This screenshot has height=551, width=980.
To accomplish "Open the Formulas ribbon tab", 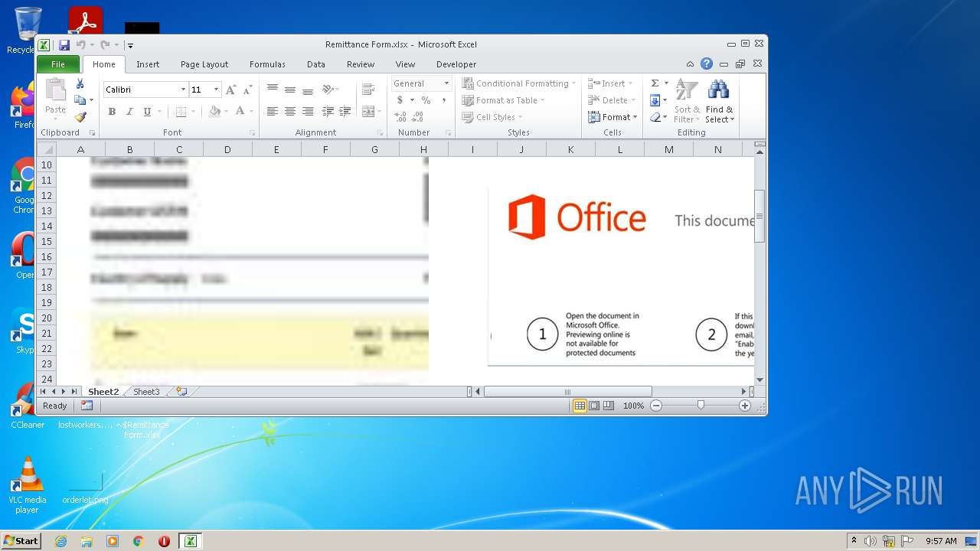I will pyautogui.click(x=267, y=64).
